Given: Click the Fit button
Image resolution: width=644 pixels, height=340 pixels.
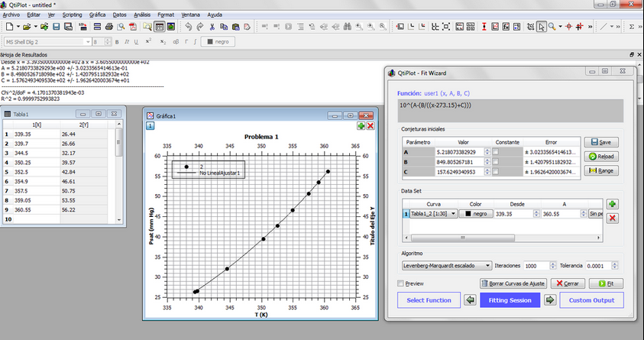Looking at the screenshot, I should pos(607,283).
